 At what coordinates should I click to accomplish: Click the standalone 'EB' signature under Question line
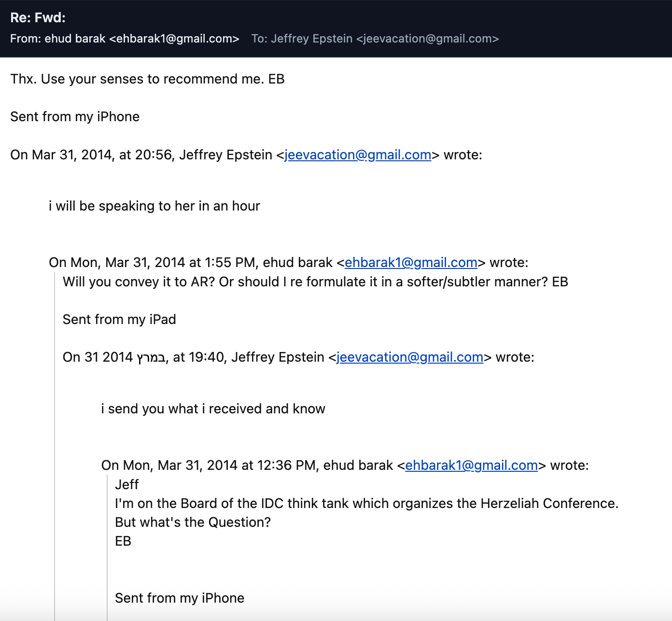click(123, 541)
